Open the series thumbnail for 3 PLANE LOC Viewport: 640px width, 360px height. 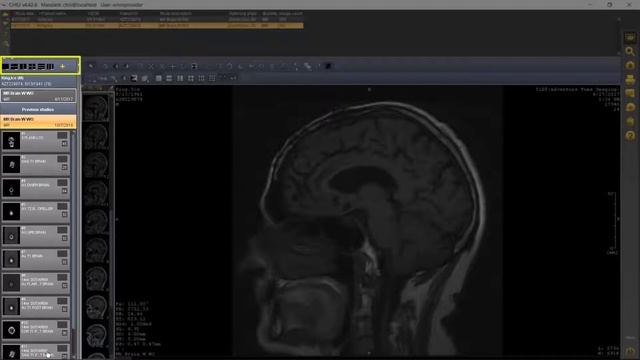coord(11,141)
